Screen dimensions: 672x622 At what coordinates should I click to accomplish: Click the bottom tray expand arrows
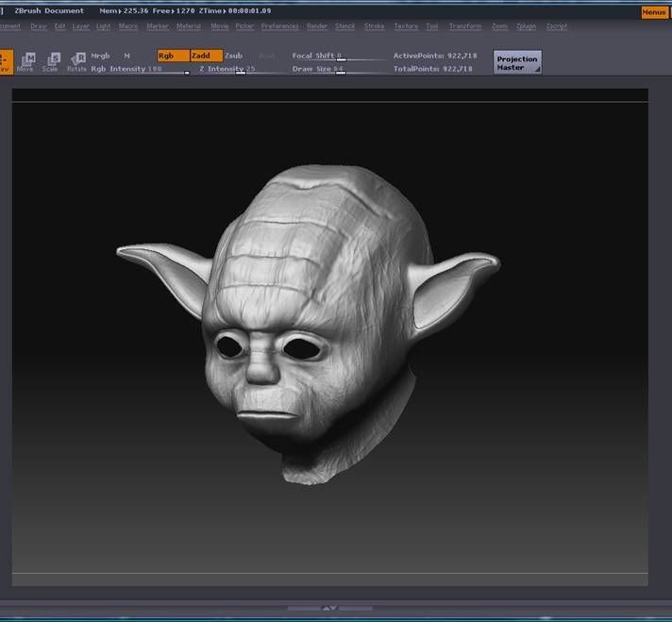329,608
